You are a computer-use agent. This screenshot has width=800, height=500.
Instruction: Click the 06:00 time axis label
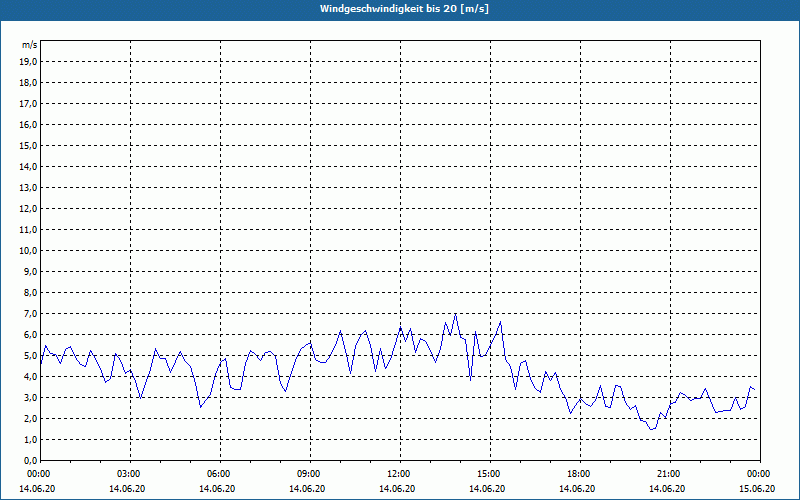[220, 474]
